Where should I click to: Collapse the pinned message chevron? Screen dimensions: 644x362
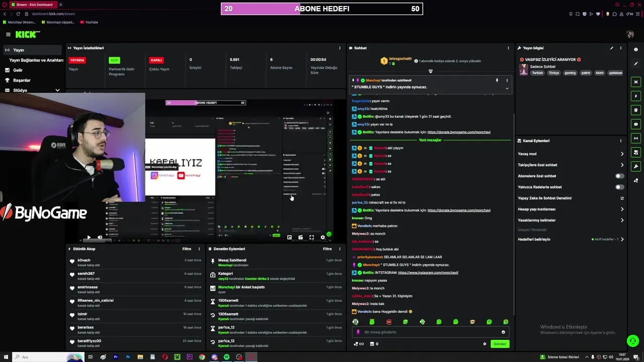507,88
